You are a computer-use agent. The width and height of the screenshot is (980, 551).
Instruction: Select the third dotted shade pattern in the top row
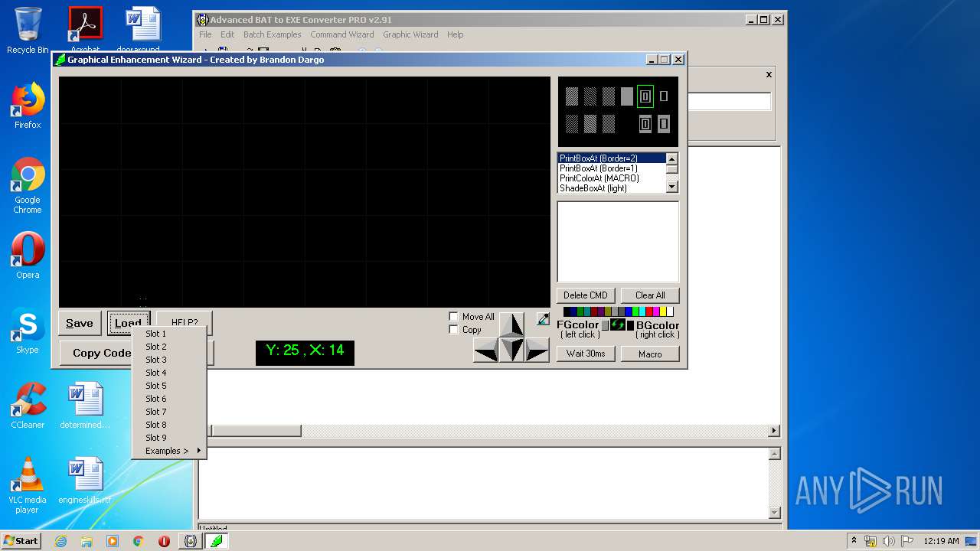[609, 96]
